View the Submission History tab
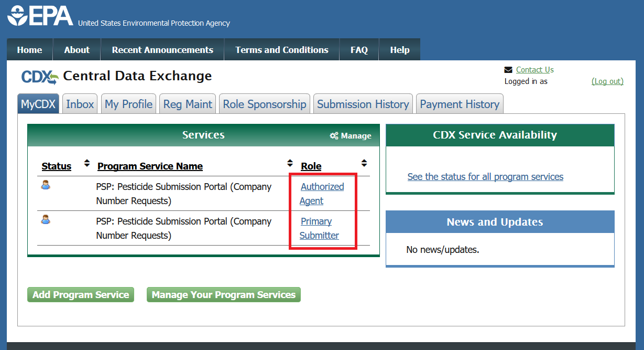644x350 pixels. (363, 104)
